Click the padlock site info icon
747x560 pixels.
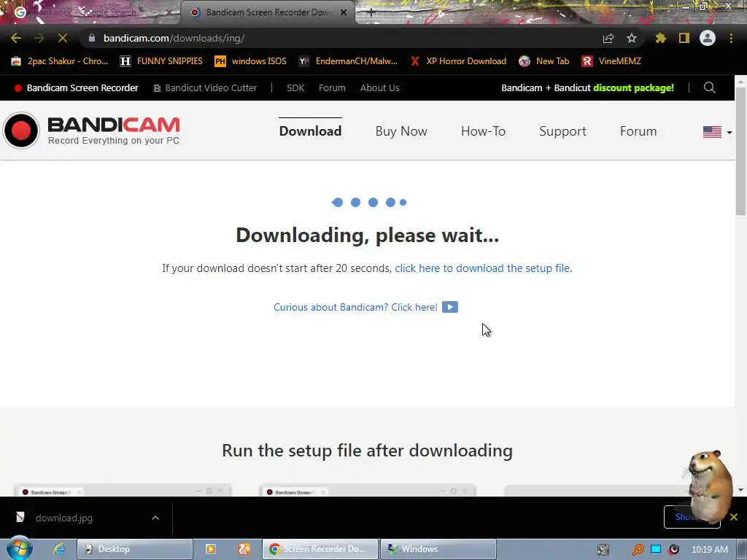pyautogui.click(x=92, y=38)
